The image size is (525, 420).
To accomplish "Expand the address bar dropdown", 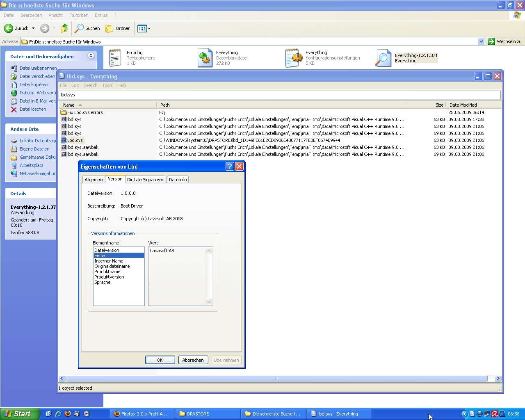I will [x=482, y=41].
